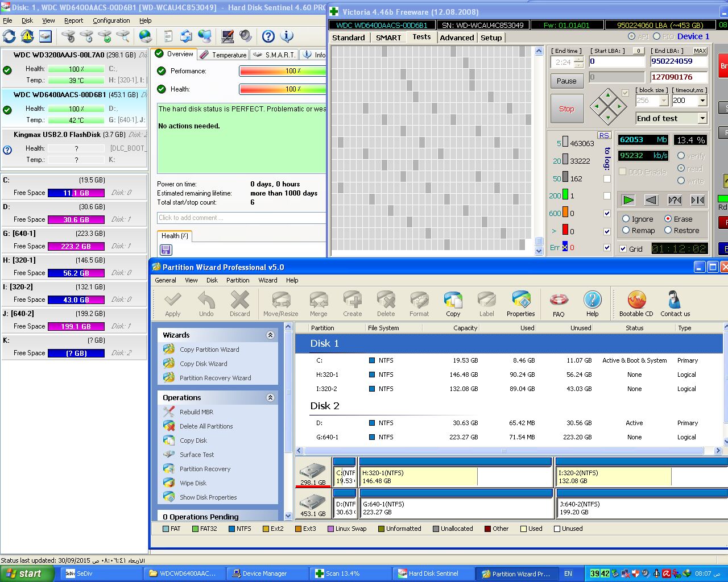Click the refresh-with-warning icon in Sentinel toolbar
Image resolution: width=728 pixels, height=582 pixels.
point(27,36)
